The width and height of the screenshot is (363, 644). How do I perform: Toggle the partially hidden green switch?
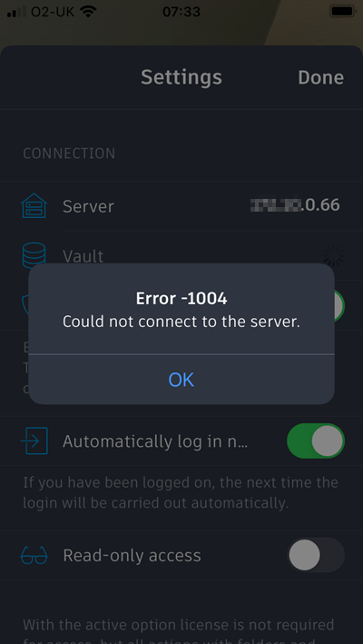coord(339,306)
